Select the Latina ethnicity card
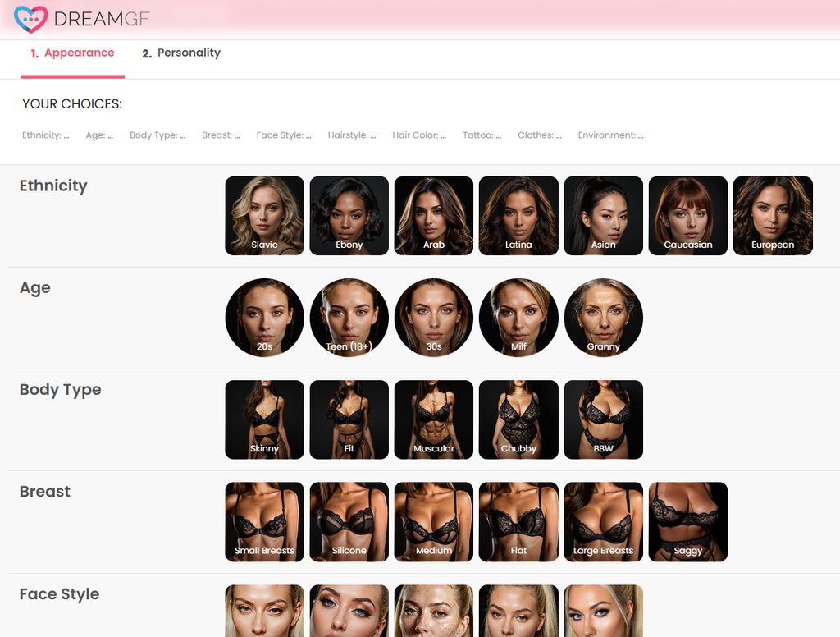This screenshot has width=840, height=637. pyautogui.click(x=518, y=216)
